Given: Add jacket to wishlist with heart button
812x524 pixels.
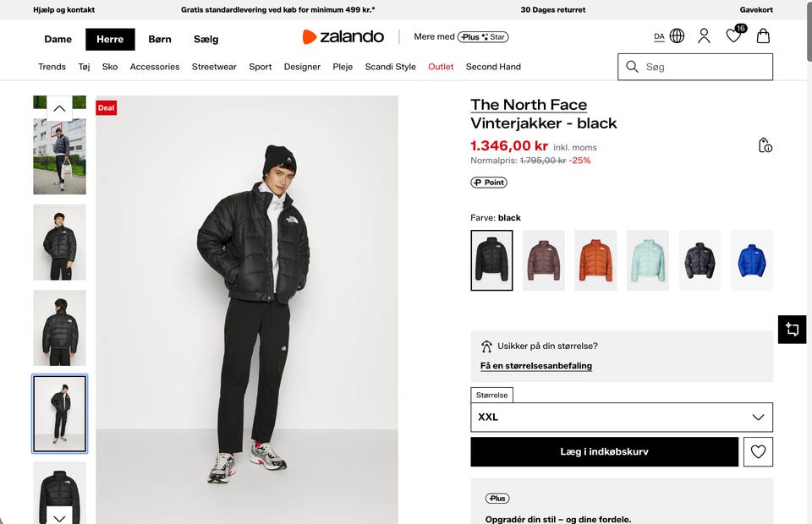Looking at the screenshot, I should [758, 452].
